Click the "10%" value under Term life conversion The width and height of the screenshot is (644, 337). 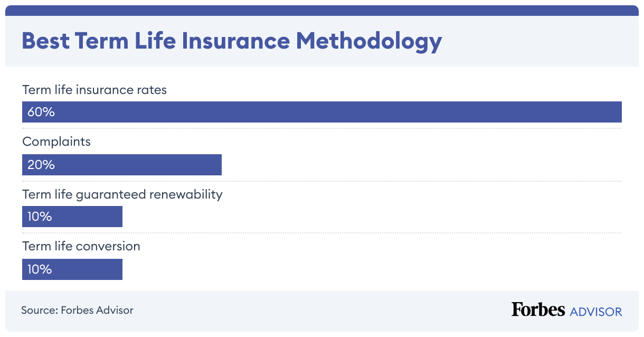40,269
